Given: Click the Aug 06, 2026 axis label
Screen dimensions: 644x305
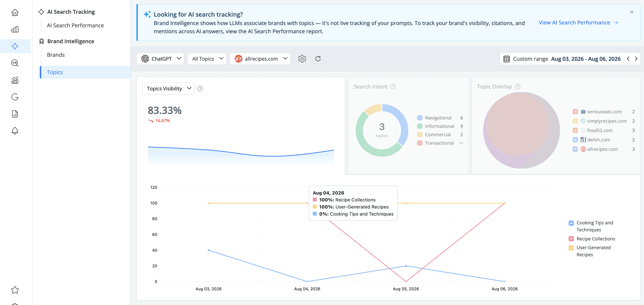Looking at the screenshot, I should (505, 289).
